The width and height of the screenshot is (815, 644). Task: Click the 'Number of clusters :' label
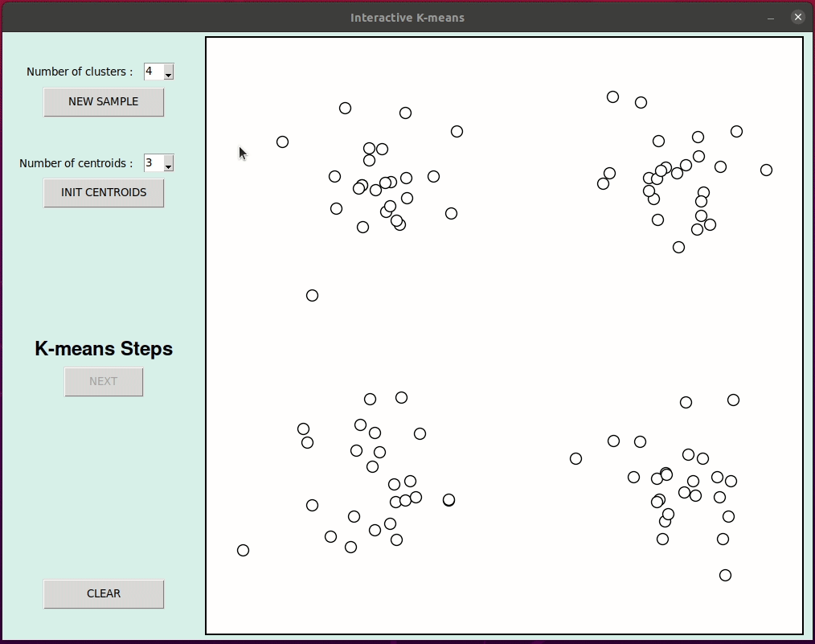click(80, 72)
